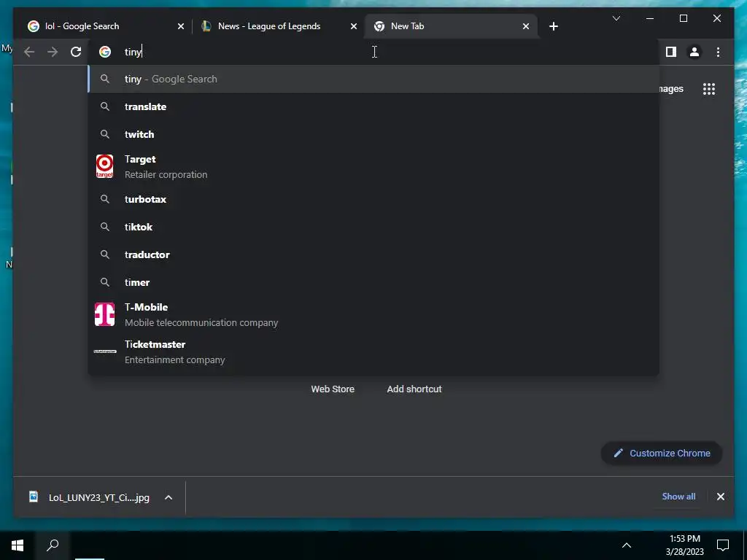
Task: Open the taskbar clock showing 1:53 PM
Action: (x=684, y=545)
